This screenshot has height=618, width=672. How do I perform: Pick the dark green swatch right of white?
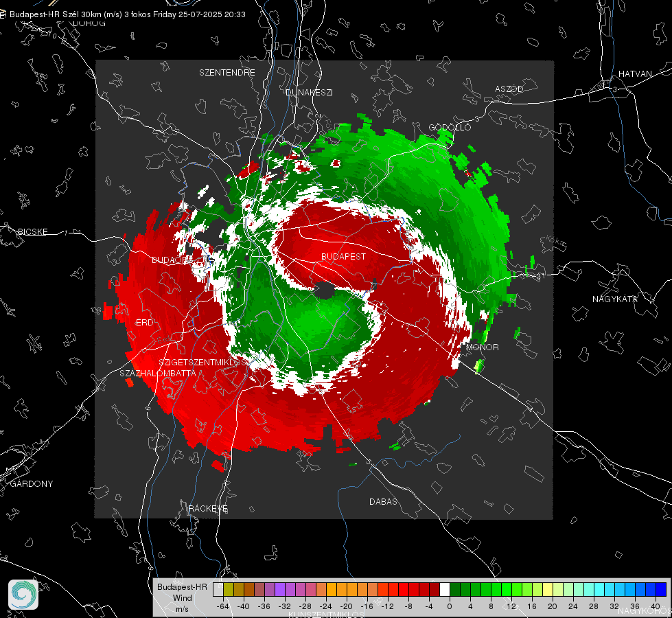455,590
